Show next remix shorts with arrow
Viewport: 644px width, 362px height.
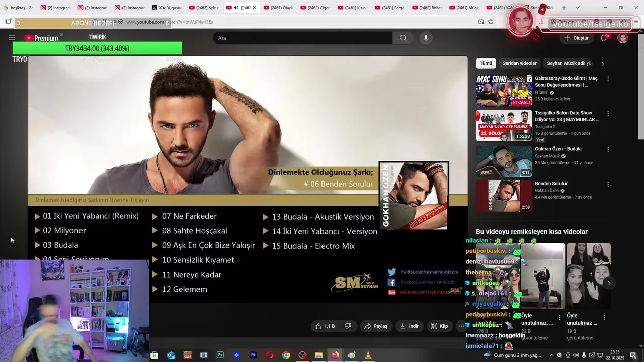click(609, 283)
